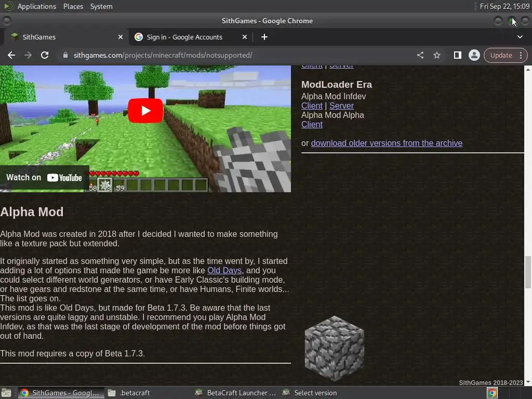
Task: Click the cobblestone block image
Action: 334,349
